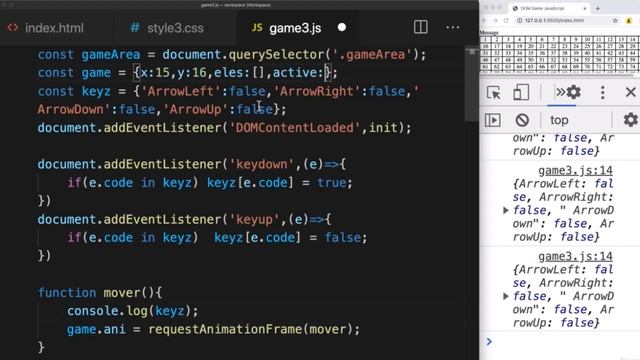Show more DevTools panels via double chevron
The height and width of the screenshot is (360, 640).
click(x=560, y=92)
